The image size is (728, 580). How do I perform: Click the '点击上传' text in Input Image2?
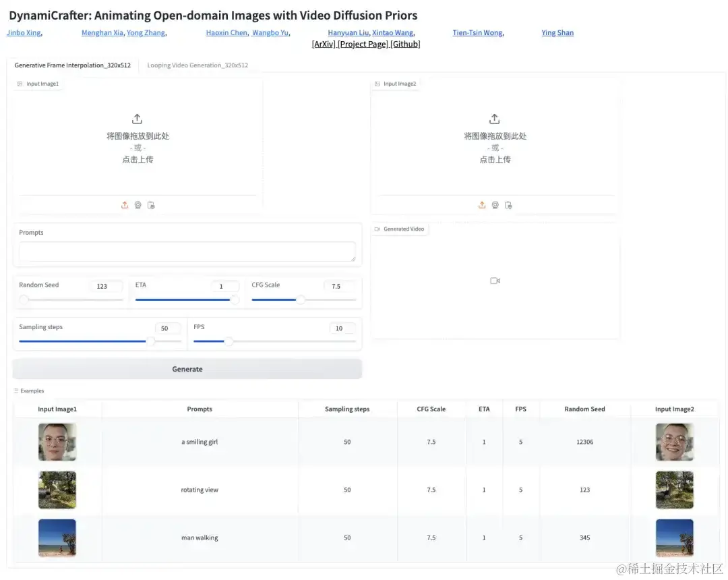tap(495, 159)
